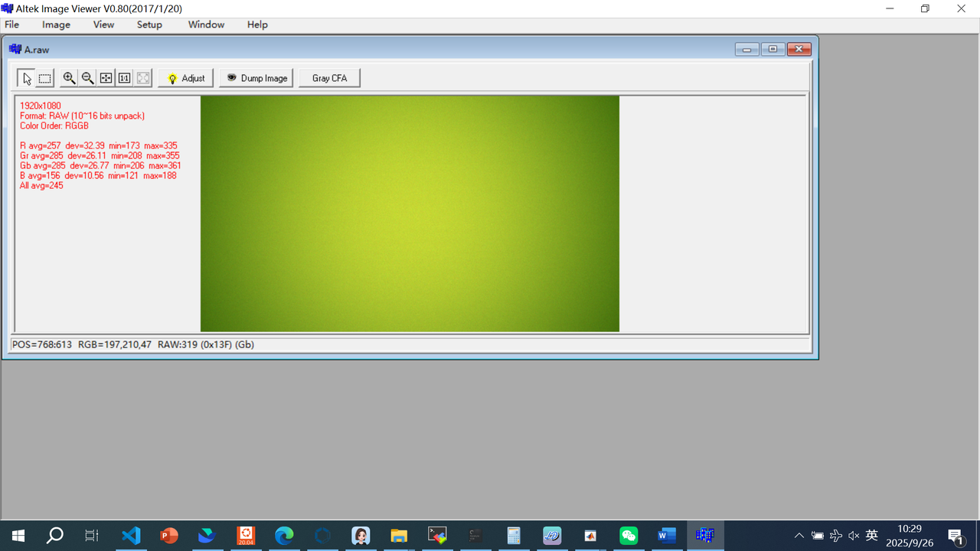
Task: Open the Help menu
Action: pos(257,24)
